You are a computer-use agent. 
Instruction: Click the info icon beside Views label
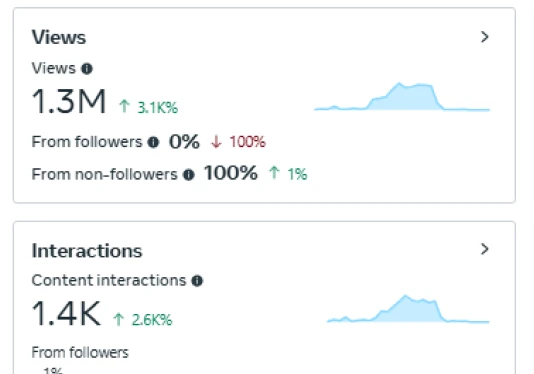87,69
